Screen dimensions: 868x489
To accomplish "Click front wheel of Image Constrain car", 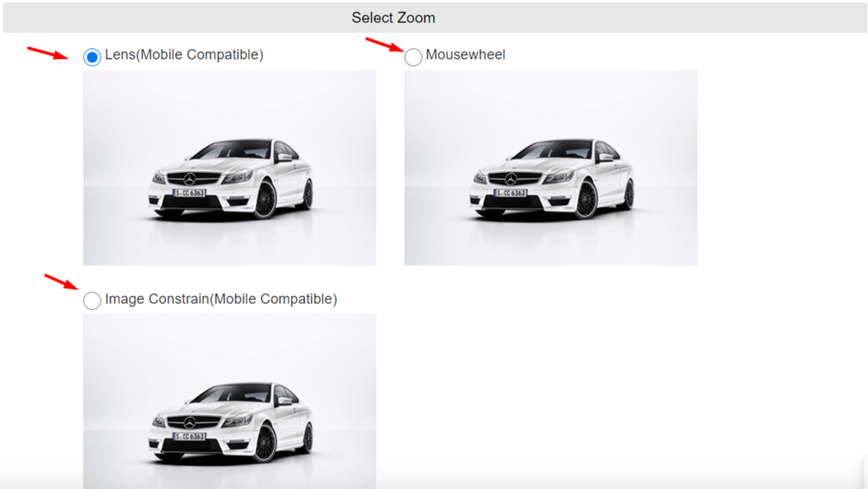I will click(x=265, y=442).
